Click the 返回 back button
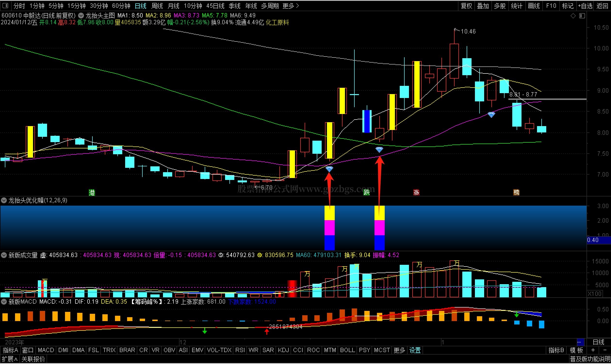The height and width of the screenshot is (364, 611). 602,6
